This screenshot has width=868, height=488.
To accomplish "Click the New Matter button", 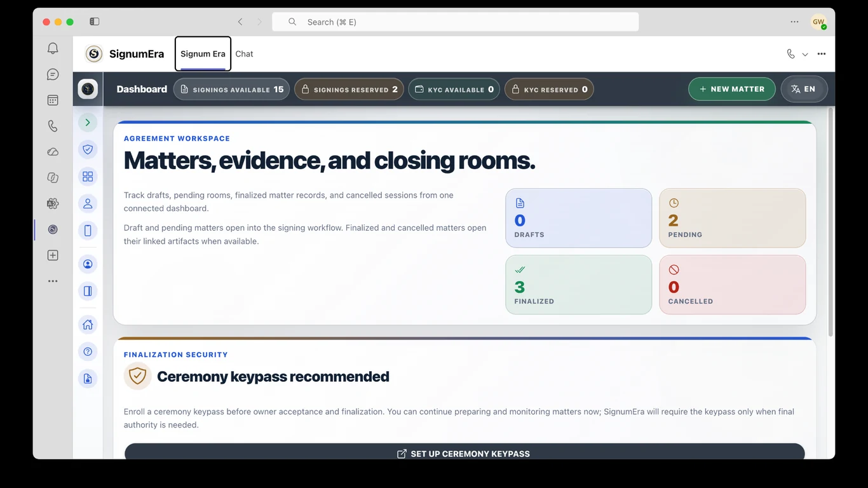I will click(x=732, y=89).
